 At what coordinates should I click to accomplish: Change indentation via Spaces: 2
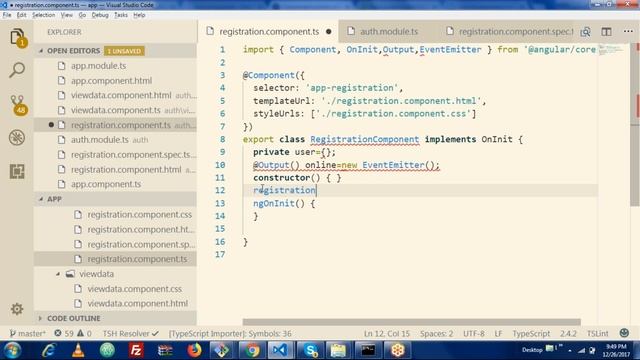[x=436, y=333]
